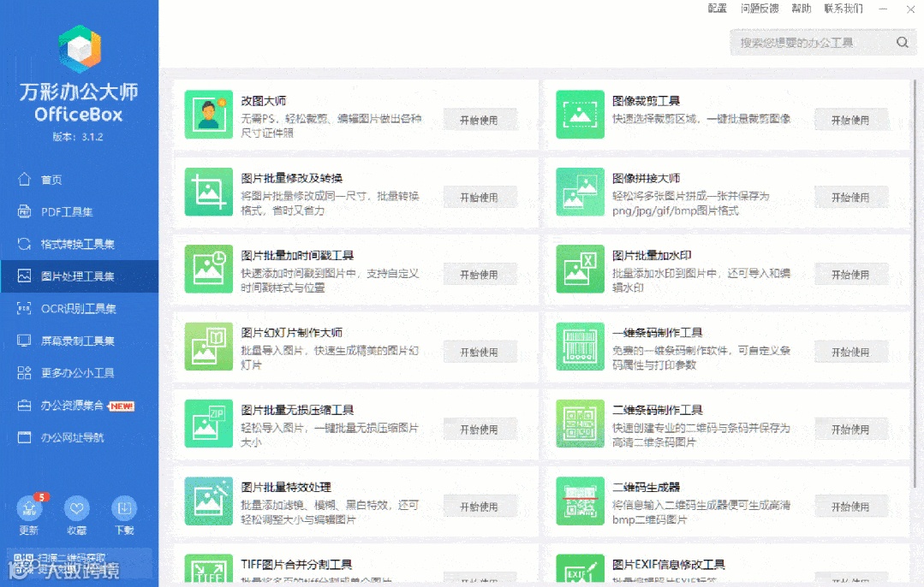Click 开始使用 for 图像拼接大师
The image size is (924, 587).
[x=851, y=198]
